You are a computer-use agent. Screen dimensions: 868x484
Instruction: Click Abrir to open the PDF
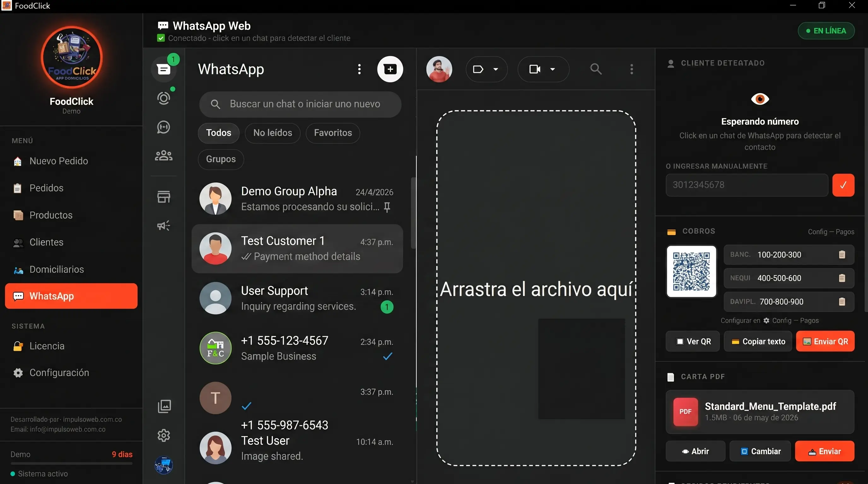tap(695, 451)
